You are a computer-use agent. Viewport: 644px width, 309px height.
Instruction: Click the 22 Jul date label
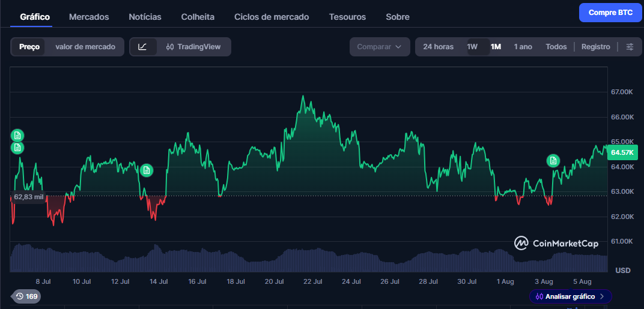[312, 281]
